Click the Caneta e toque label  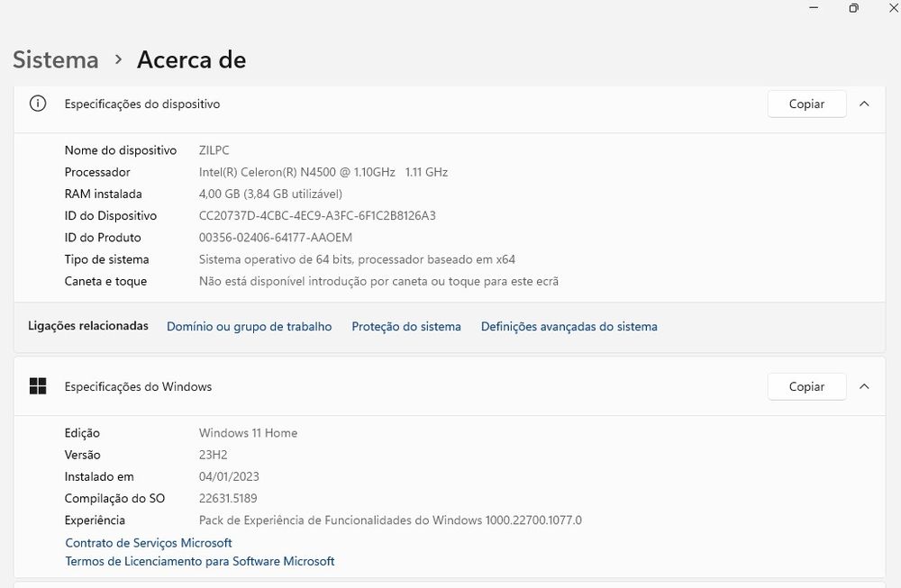(x=105, y=281)
